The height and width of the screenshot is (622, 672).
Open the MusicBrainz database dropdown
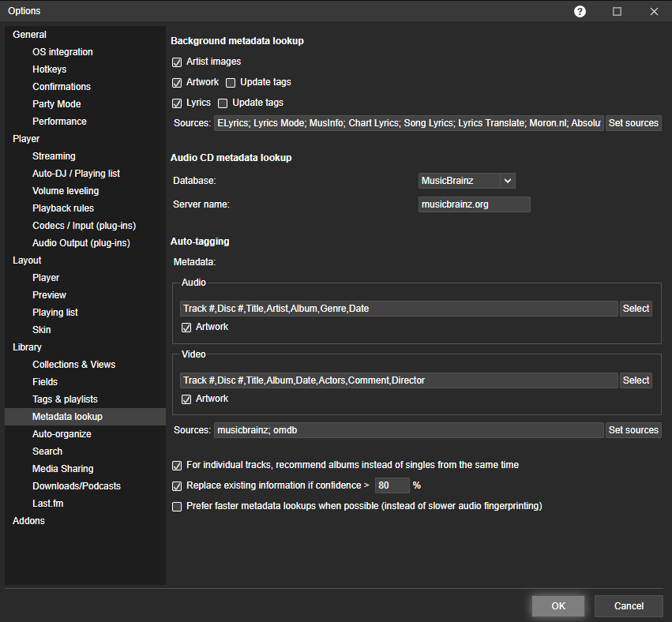pyautogui.click(x=508, y=181)
